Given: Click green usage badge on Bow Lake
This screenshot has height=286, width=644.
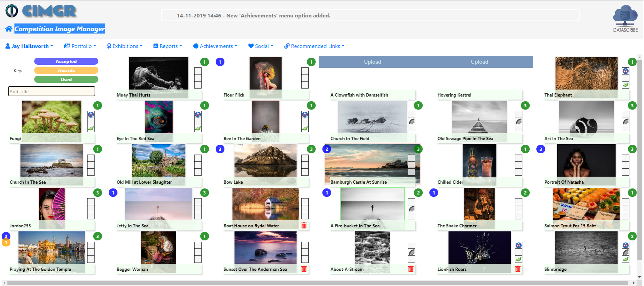Looking at the screenshot, I should (x=311, y=149).
